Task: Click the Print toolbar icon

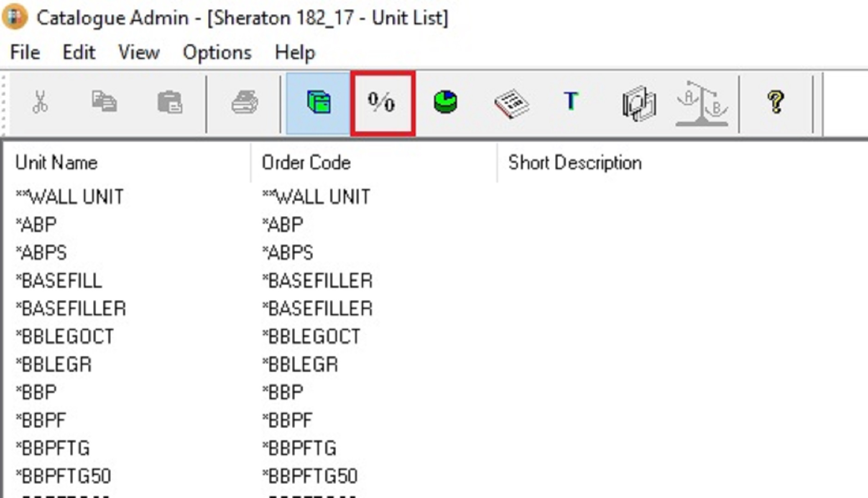Action: (x=245, y=102)
